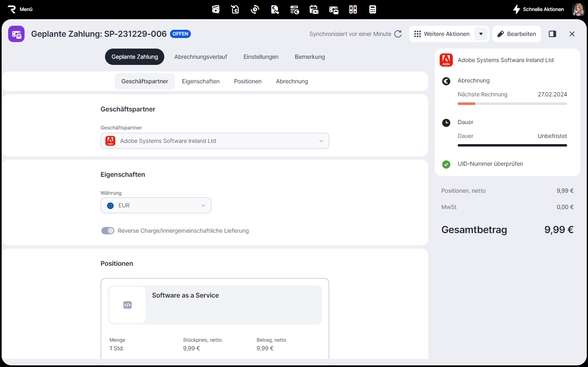The height and width of the screenshot is (367, 588).
Task: Open the Einstellungen tab
Action: pos(261,57)
